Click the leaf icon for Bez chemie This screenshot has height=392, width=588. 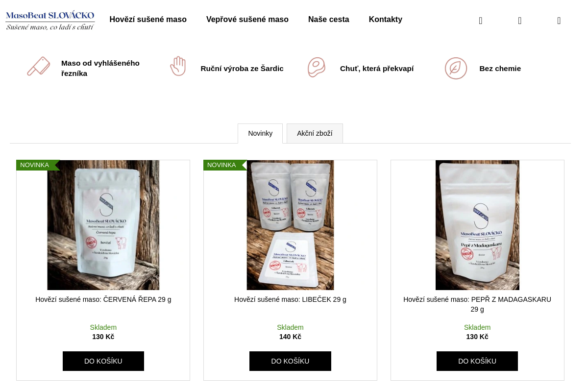pos(456,68)
